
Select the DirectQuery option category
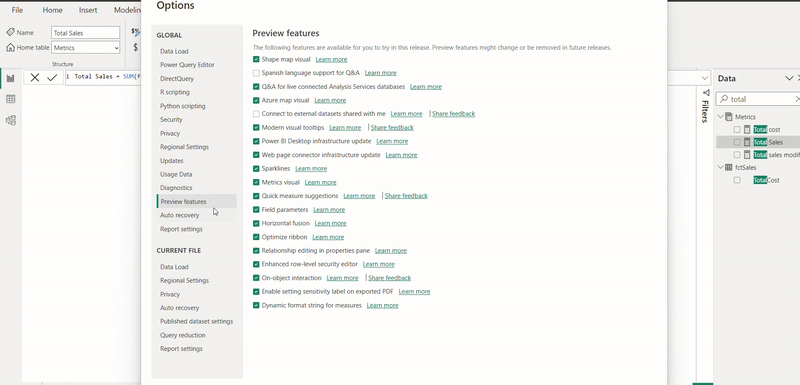177,79
